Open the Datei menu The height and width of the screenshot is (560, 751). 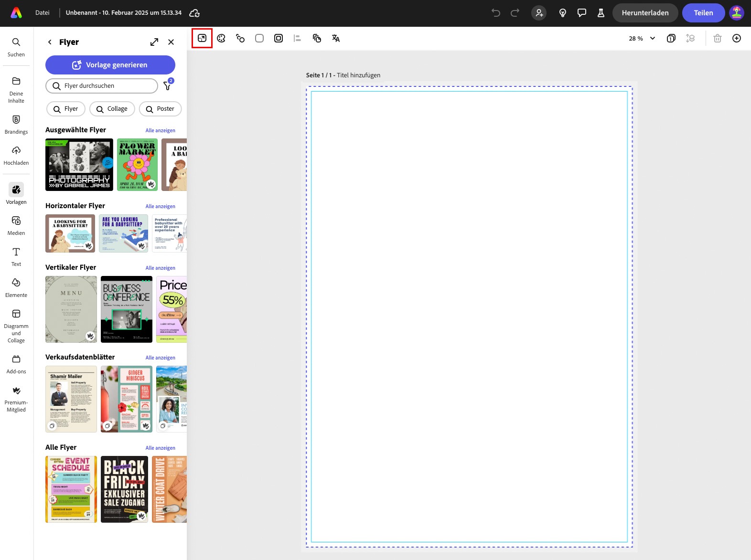click(42, 13)
